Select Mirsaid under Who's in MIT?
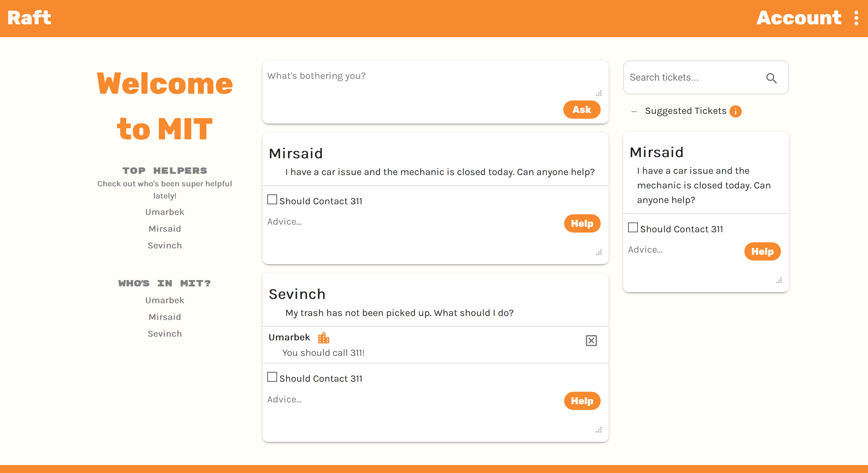Viewport: 868px width, 473px height. [x=165, y=317]
